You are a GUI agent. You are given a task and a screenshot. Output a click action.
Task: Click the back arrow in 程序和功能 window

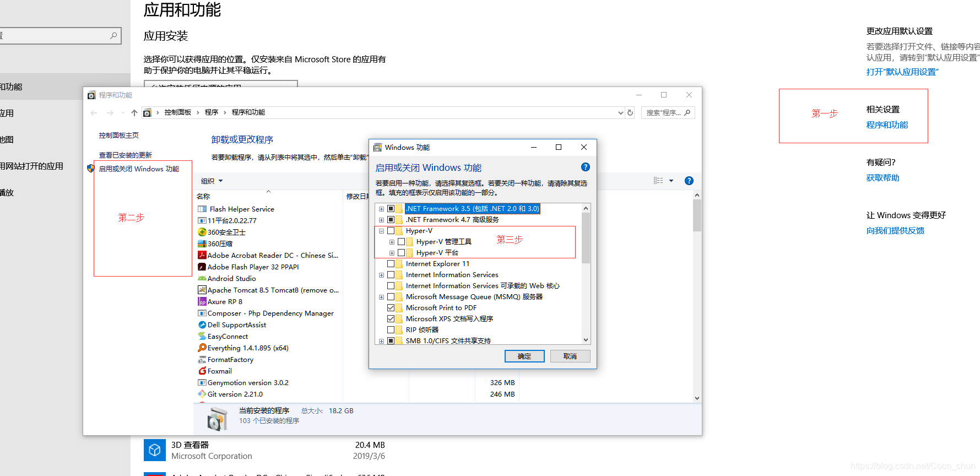click(94, 112)
